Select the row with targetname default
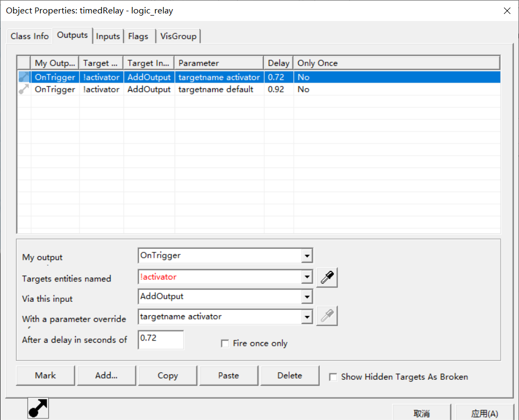The height and width of the screenshot is (420, 519). (259, 89)
